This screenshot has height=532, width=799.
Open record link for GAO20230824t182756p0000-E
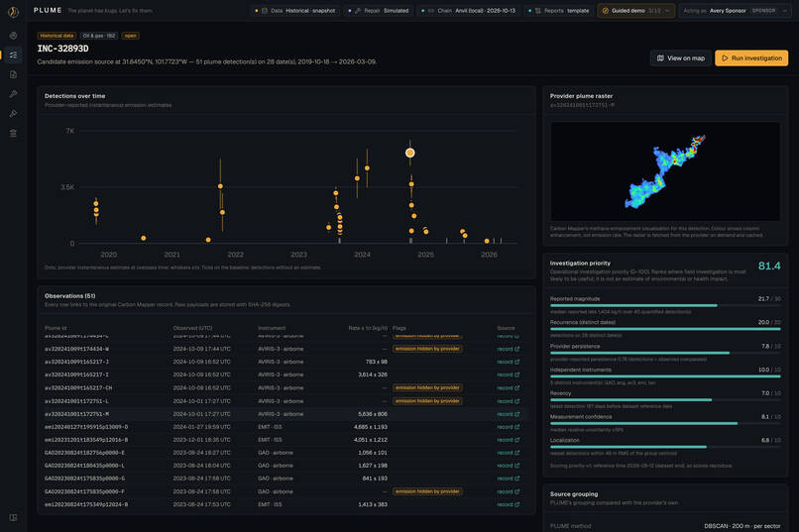[x=508, y=453]
